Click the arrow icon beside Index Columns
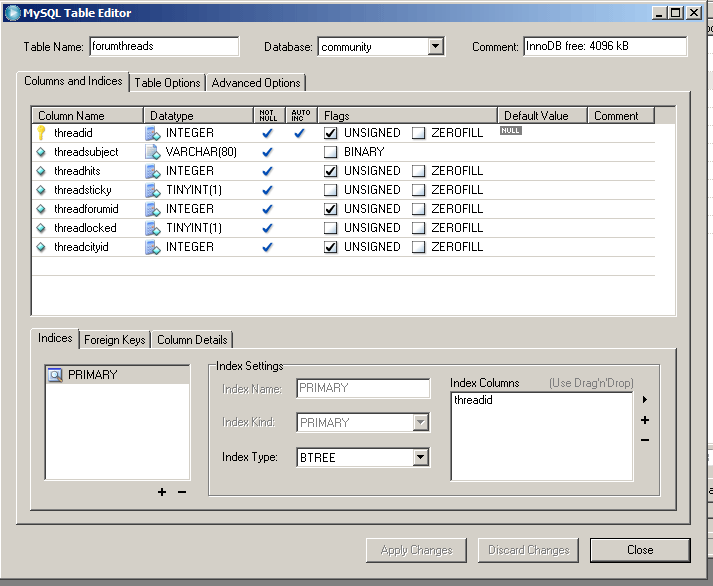This screenshot has height=586, width=713. [645, 400]
